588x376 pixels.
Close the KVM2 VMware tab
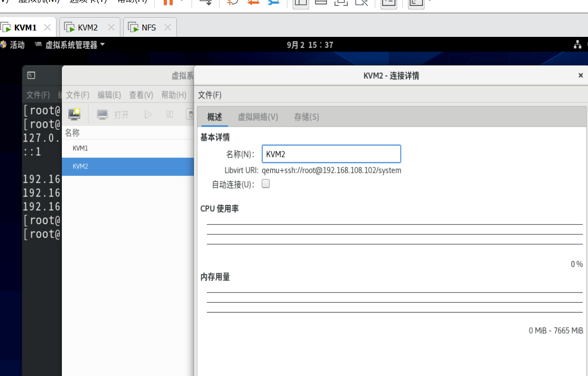tap(111, 28)
